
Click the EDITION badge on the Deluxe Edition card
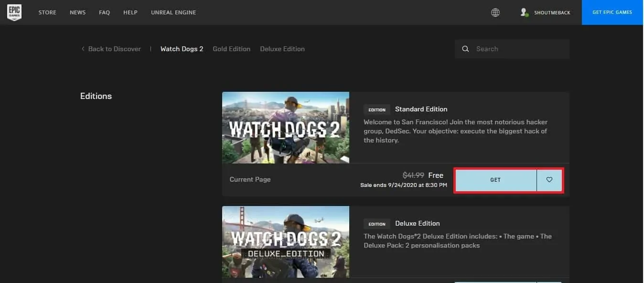(377, 224)
